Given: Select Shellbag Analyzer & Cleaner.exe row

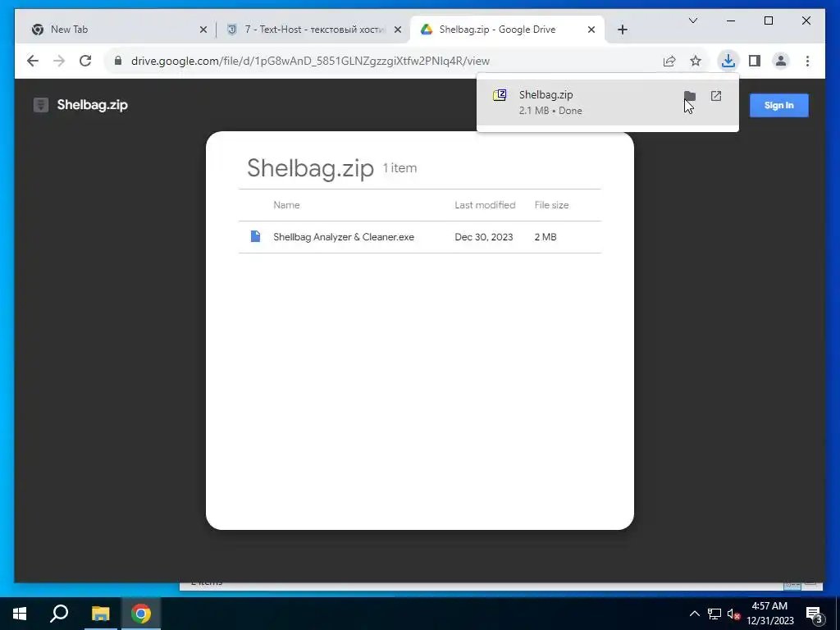Looking at the screenshot, I should tap(419, 237).
